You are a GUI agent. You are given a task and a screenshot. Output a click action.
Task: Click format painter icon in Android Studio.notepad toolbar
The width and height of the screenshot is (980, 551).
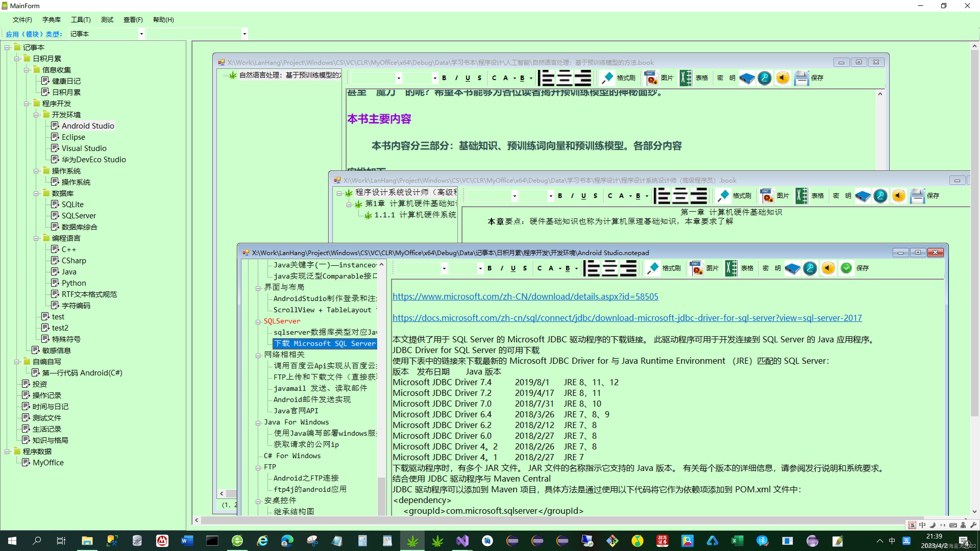point(653,268)
